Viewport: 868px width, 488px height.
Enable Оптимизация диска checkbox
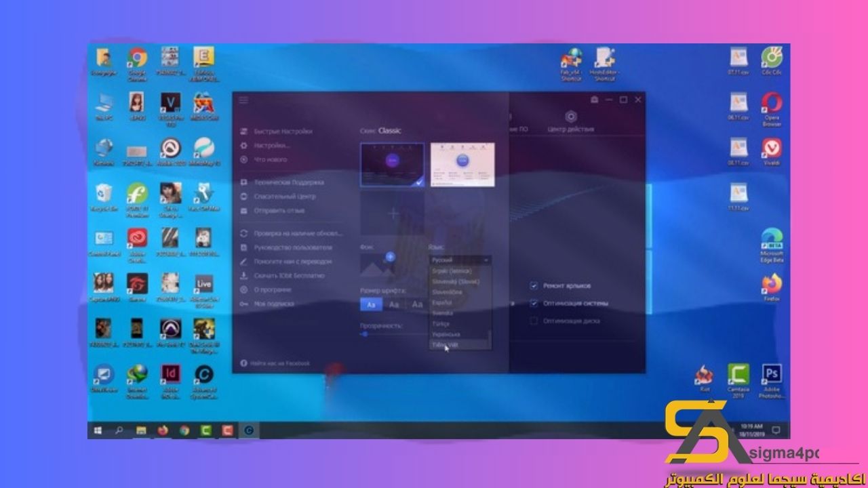(x=534, y=321)
